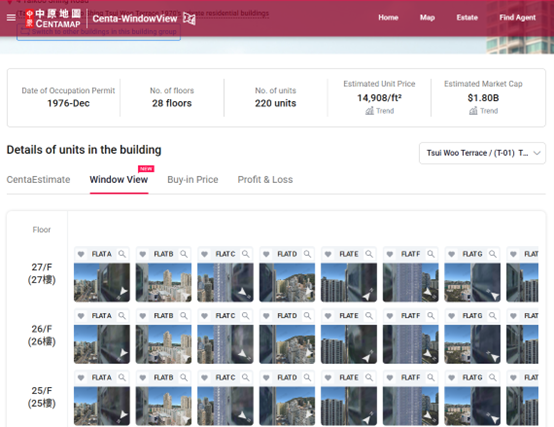Viewport: 554px width, 427px height.
Task: Favorite Flat E on 27/F
Action: (x=328, y=254)
